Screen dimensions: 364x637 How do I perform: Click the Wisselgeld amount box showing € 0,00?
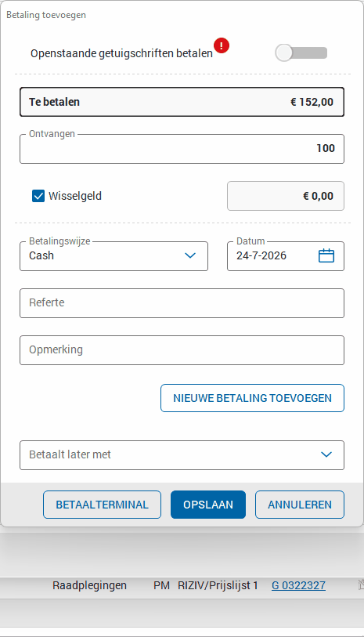pyautogui.click(x=286, y=196)
